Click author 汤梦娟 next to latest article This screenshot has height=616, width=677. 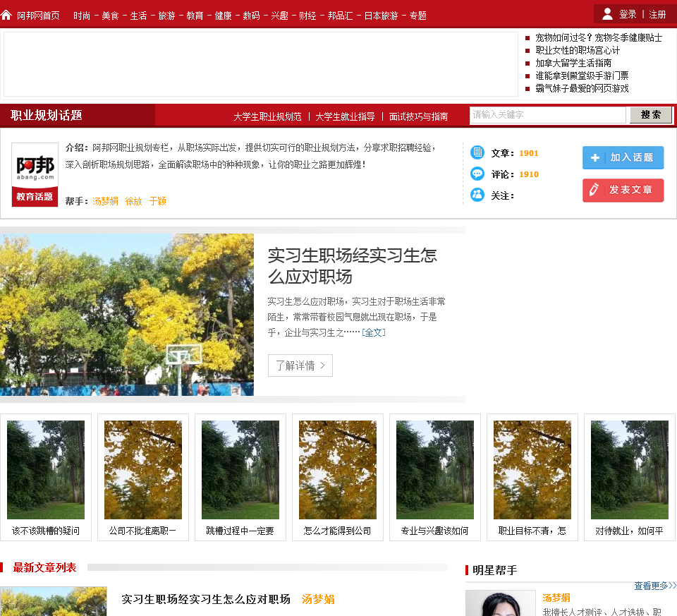(x=318, y=599)
